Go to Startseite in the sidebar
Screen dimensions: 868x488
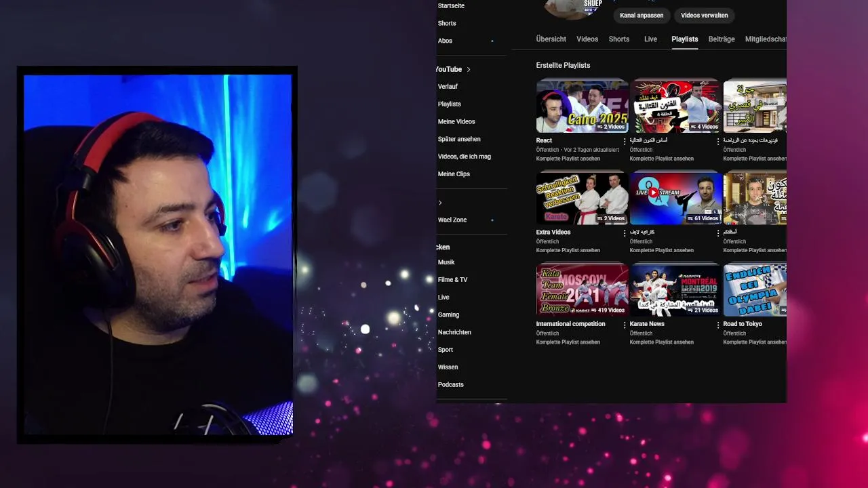(451, 5)
